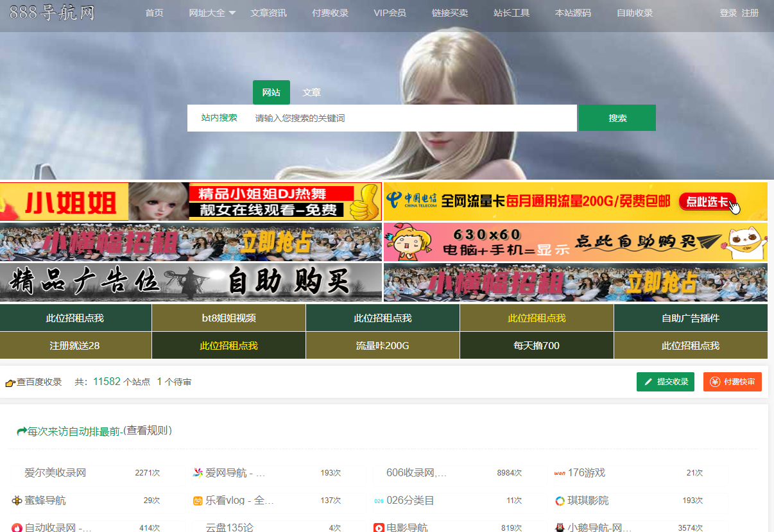774x532 pixels.
Task: Click the green 搜索 button
Action: tap(617, 118)
